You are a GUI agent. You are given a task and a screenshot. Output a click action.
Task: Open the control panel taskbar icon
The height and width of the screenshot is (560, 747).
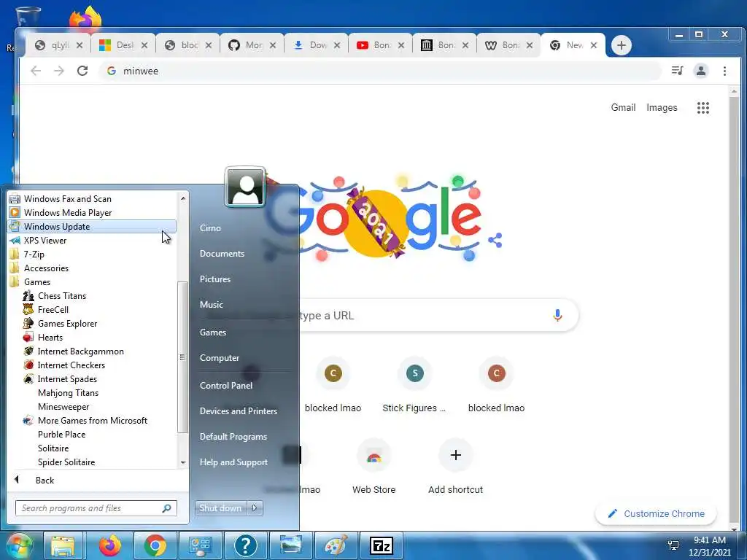200,546
